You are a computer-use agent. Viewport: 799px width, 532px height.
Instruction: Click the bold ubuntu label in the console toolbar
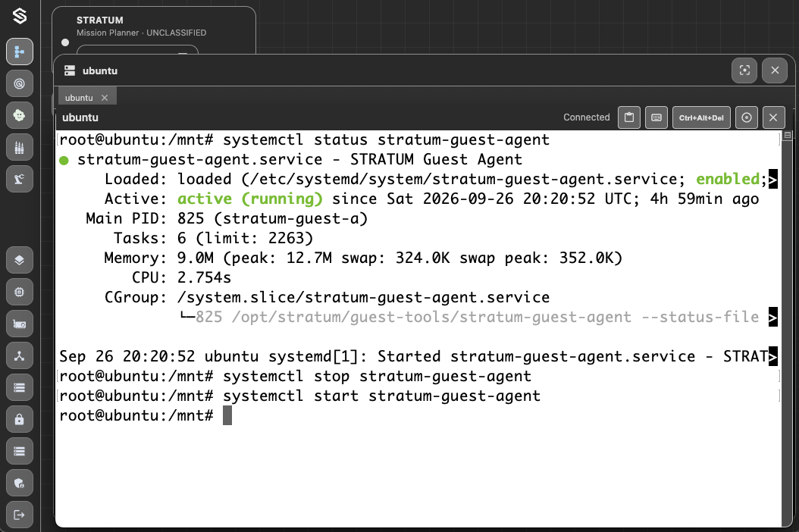[x=80, y=117]
